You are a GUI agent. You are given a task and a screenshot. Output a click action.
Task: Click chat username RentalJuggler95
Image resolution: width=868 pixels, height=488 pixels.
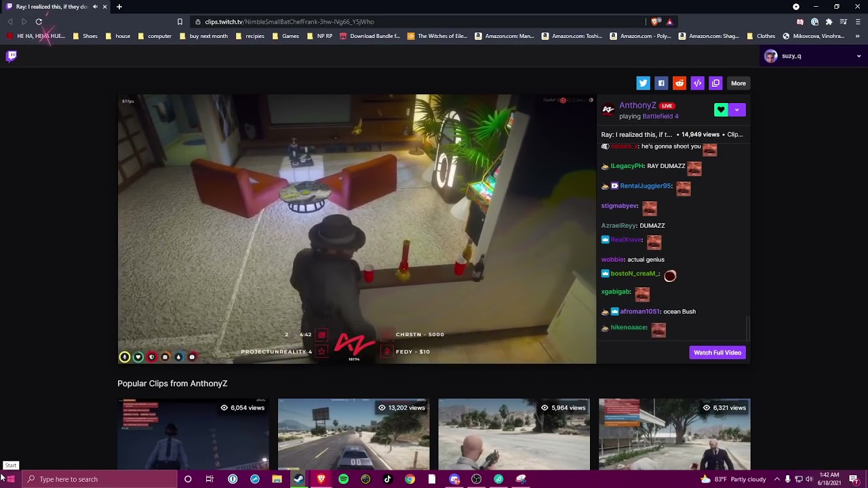[x=646, y=186]
